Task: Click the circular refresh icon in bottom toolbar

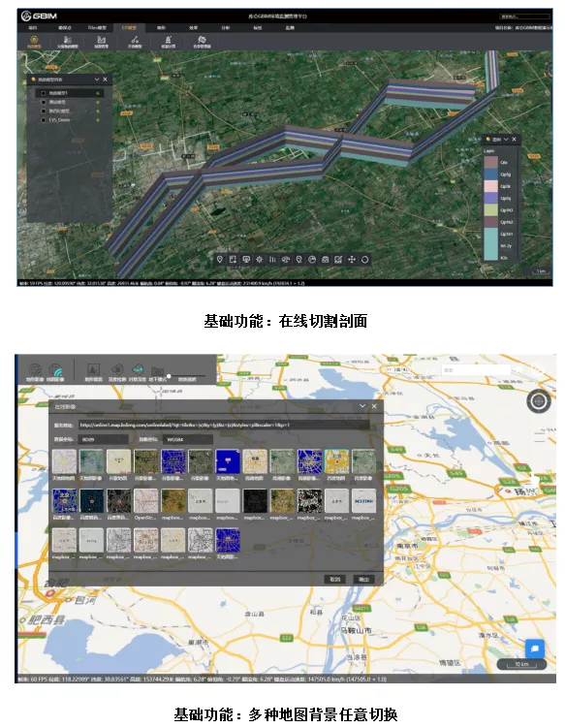Action: pos(365,260)
